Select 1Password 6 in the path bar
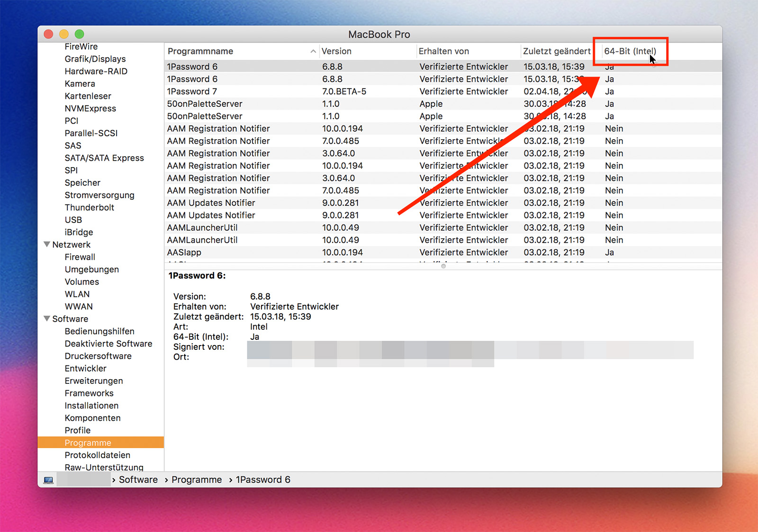758x532 pixels. [263, 480]
